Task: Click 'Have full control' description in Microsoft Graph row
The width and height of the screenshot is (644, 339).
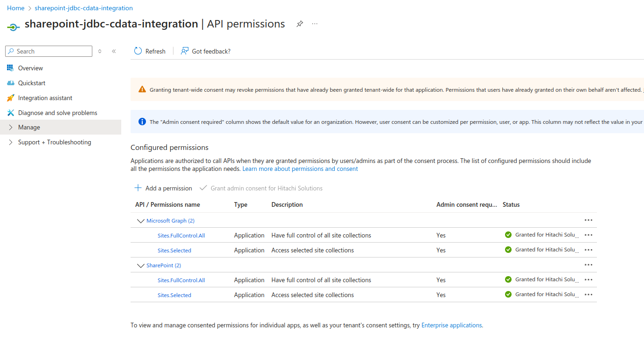Action: click(321, 236)
